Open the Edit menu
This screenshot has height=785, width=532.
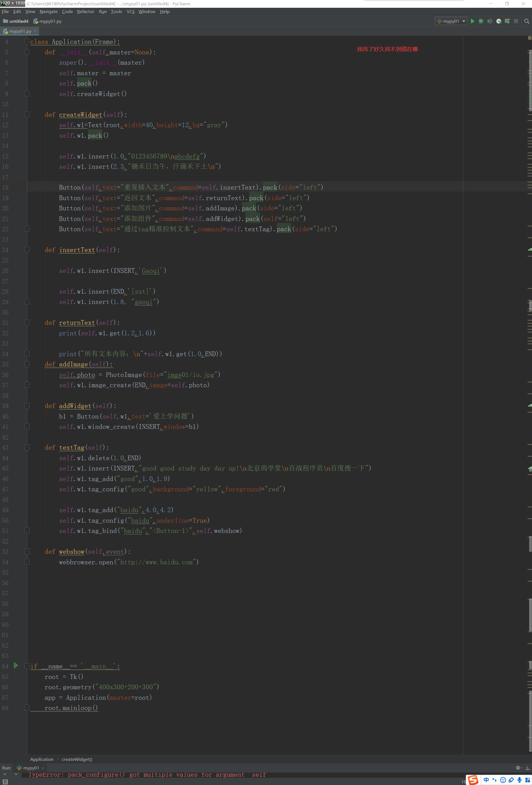coord(17,11)
